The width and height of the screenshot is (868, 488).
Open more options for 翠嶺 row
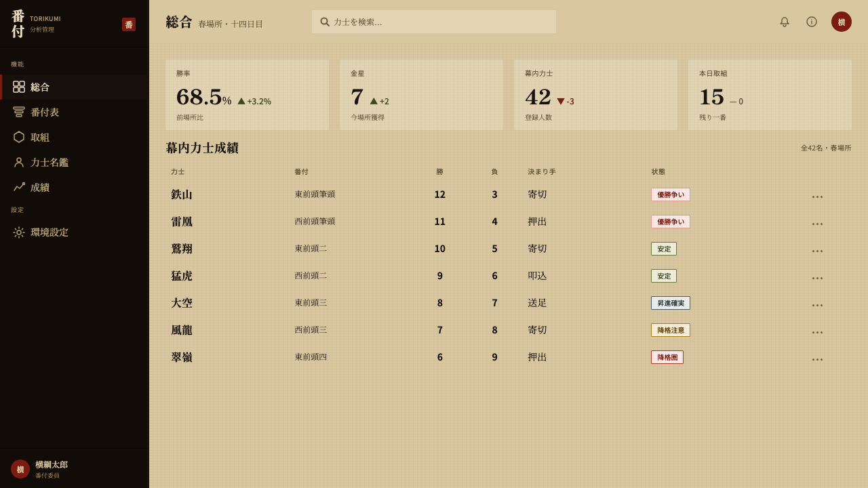tap(818, 359)
